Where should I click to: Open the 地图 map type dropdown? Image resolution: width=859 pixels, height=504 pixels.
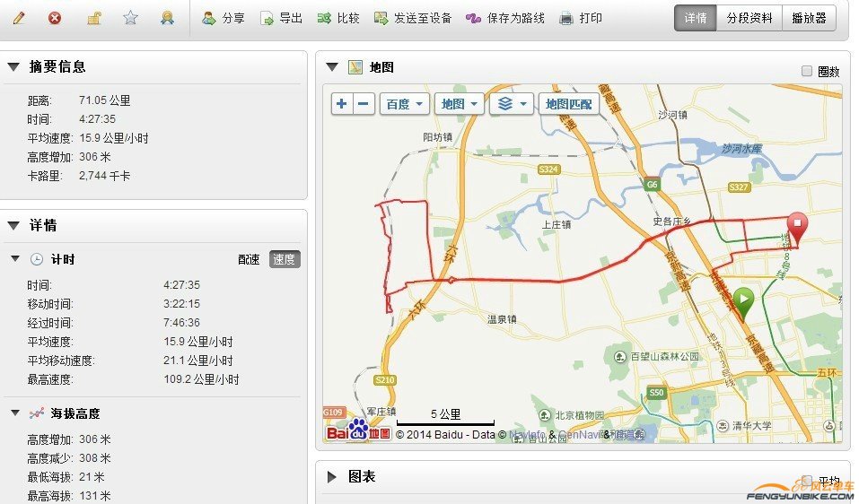(460, 104)
